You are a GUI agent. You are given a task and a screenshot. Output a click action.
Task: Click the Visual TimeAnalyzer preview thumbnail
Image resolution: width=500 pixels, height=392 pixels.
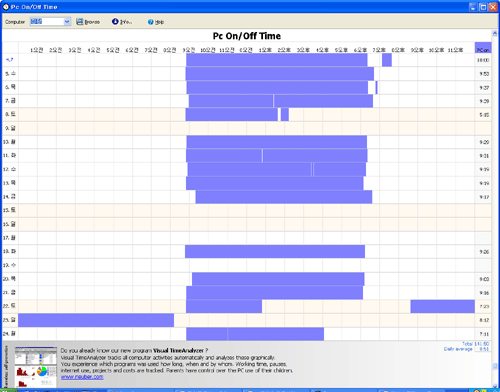36,367
